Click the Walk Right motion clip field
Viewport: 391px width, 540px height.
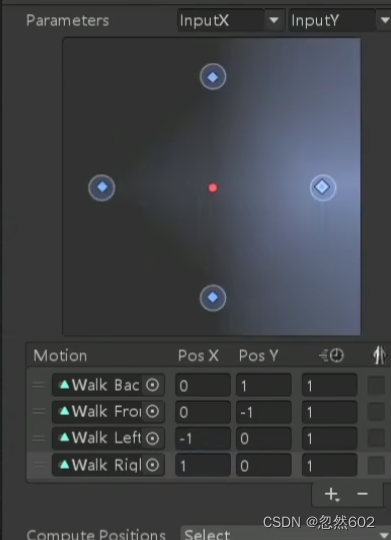tap(108, 465)
